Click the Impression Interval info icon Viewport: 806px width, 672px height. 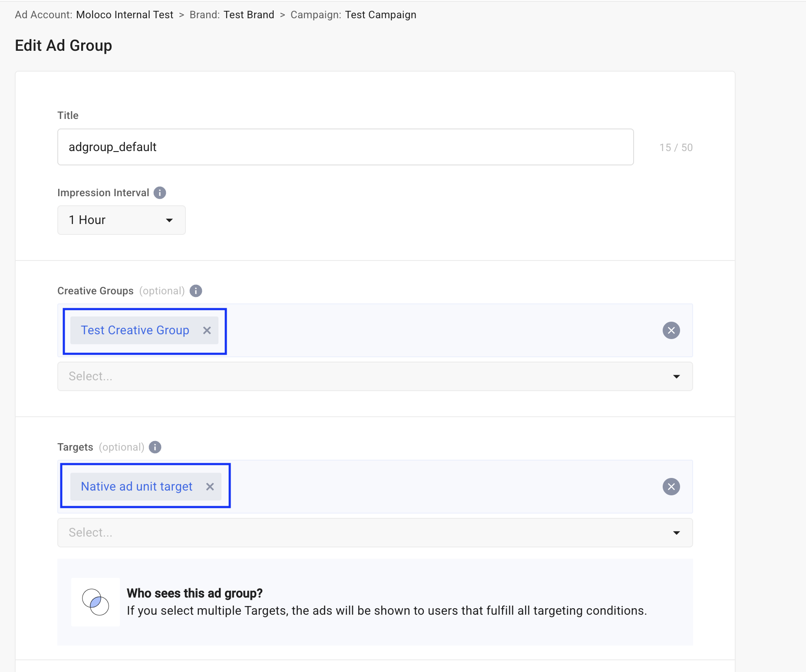point(160,193)
